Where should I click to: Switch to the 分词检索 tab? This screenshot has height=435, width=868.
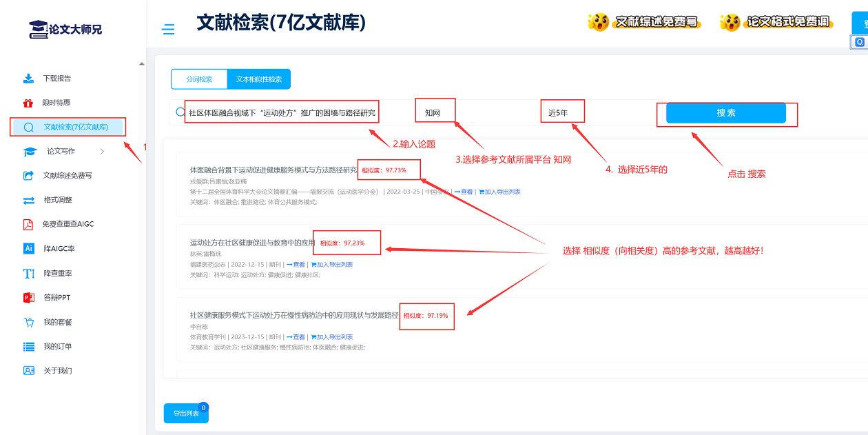point(199,79)
